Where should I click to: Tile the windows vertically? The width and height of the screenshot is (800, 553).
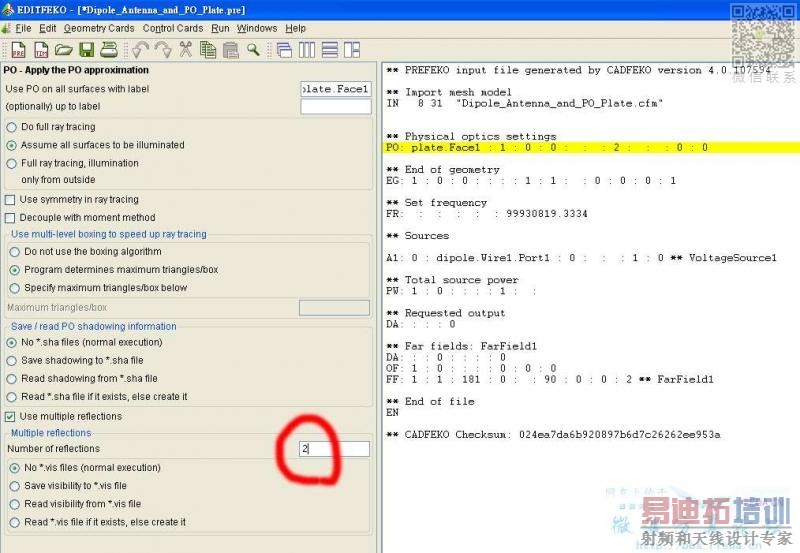pyautogui.click(x=307, y=50)
